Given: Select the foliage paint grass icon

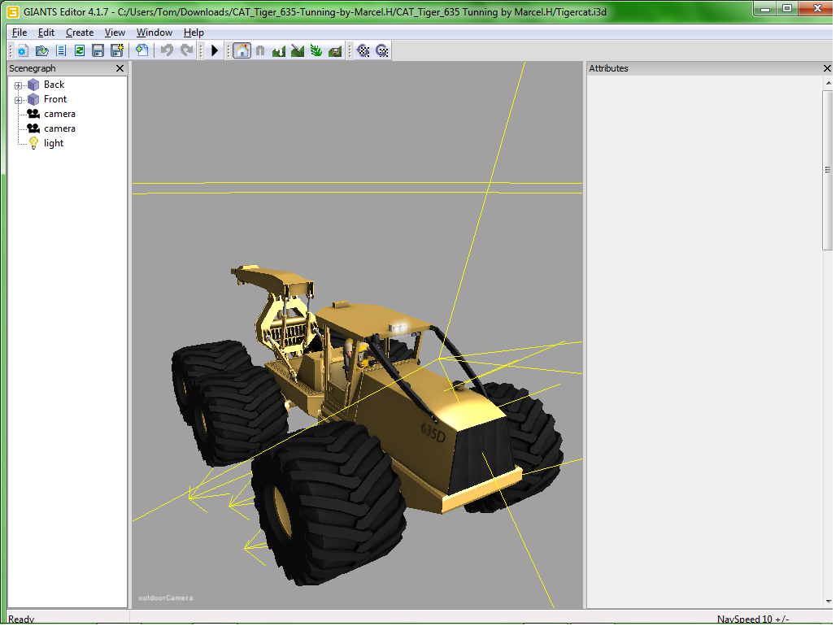Looking at the screenshot, I should (x=316, y=51).
